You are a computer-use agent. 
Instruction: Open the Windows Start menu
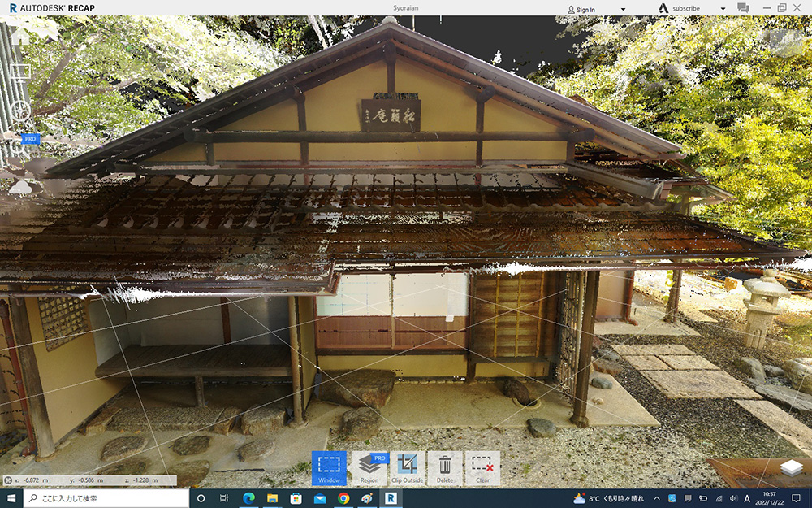tap(11, 498)
